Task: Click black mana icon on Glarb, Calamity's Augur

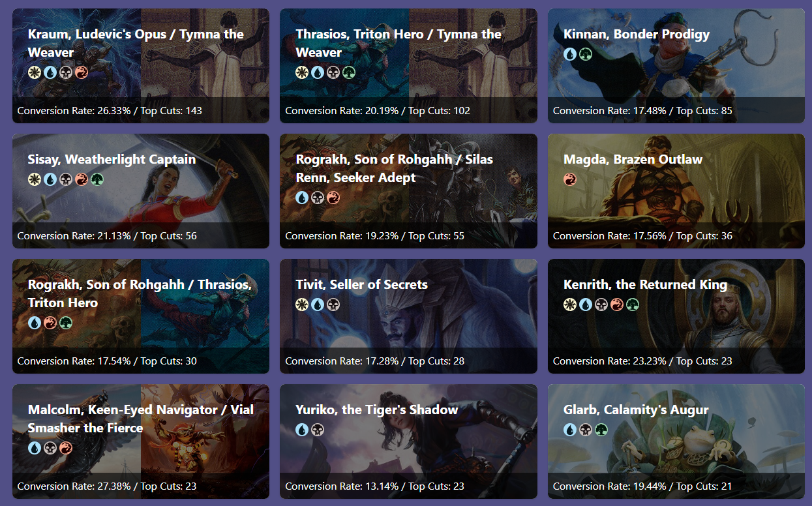Action: [586, 430]
